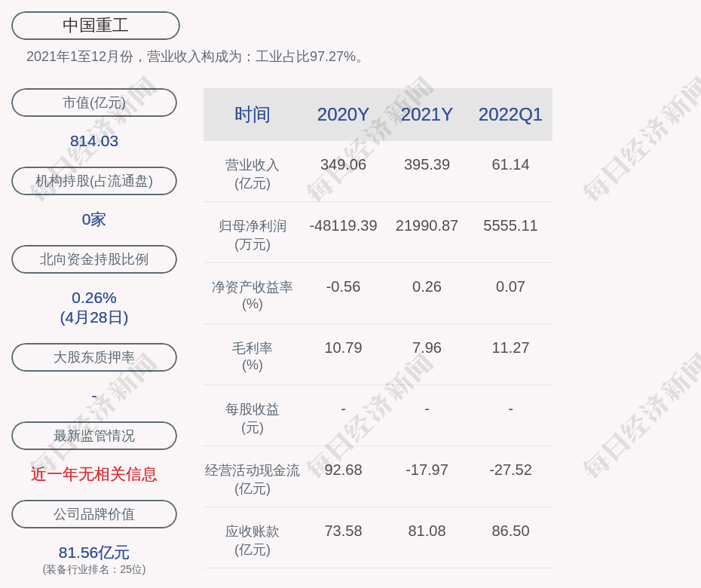Viewport: 701px width, 588px height.
Task: Select the 毛利率 value 11.27
Action: pos(510,348)
